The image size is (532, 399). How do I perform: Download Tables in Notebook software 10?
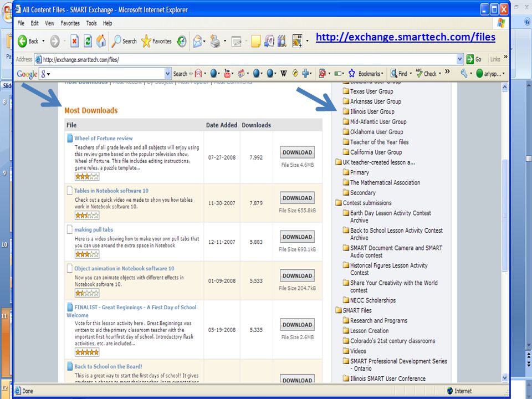[x=297, y=198]
